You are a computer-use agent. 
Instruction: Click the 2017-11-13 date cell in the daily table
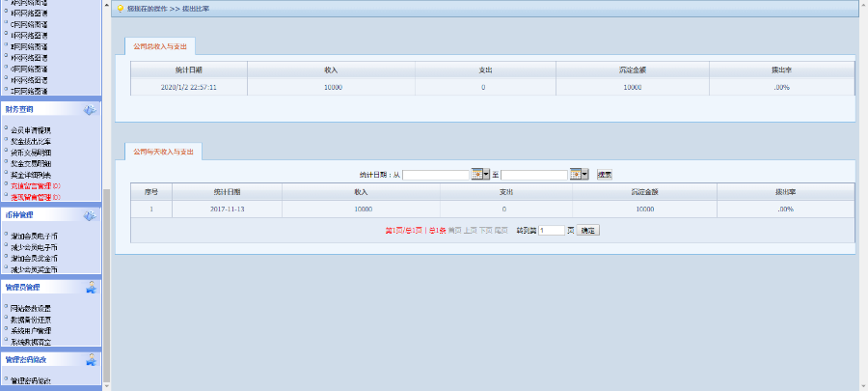click(x=227, y=209)
